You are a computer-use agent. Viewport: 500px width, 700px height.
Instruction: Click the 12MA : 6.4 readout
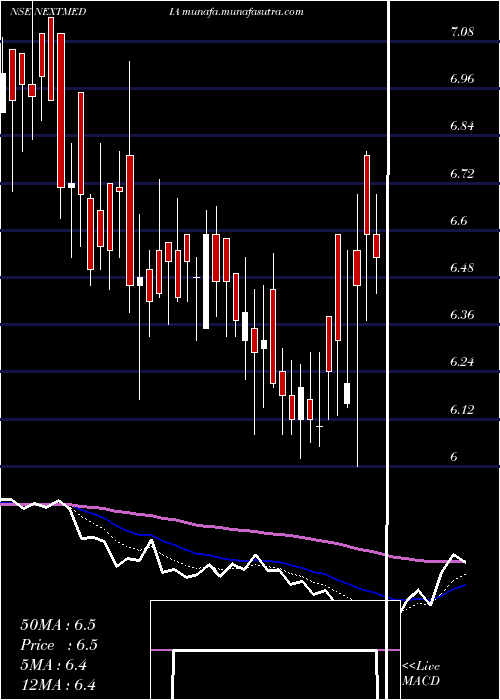58,685
